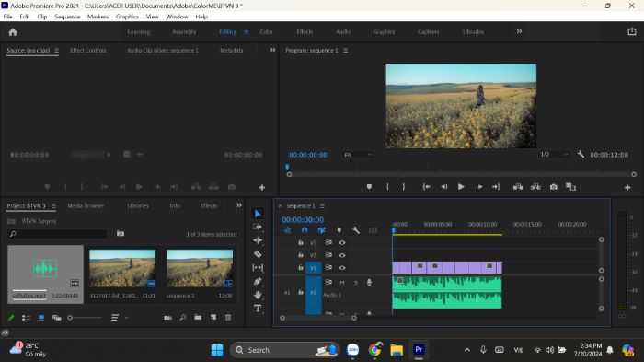
Task: Click the Export Frame camera icon
Action: click(x=554, y=187)
